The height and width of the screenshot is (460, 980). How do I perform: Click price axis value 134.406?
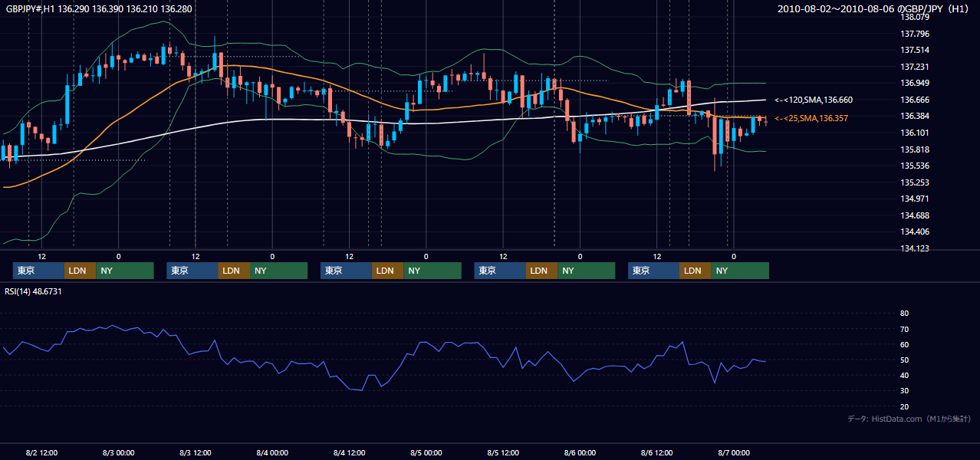coord(916,232)
